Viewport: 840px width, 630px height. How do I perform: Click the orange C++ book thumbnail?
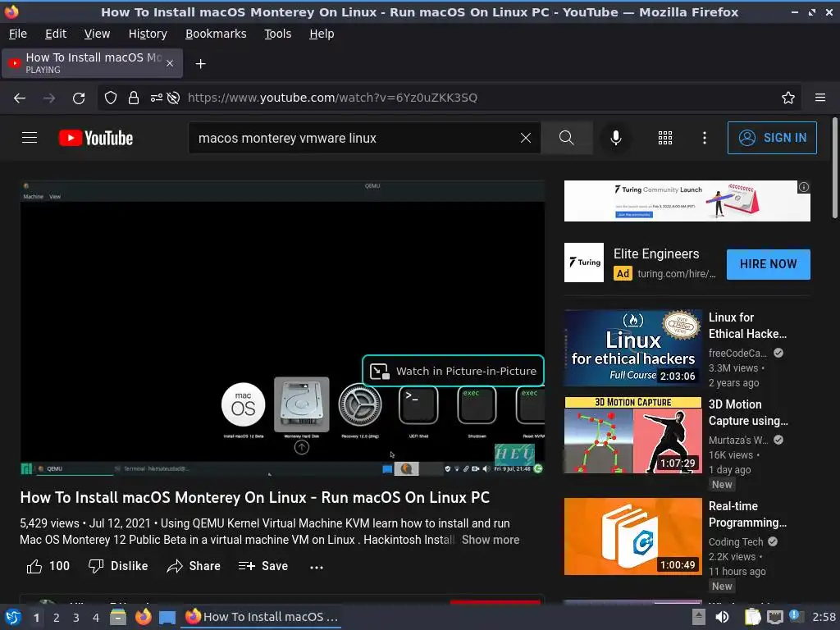(x=632, y=536)
